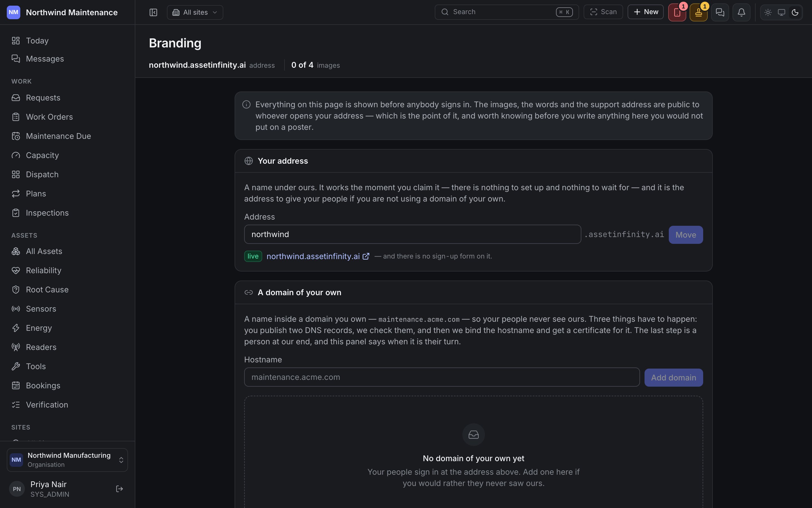The width and height of the screenshot is (812, 508).
Task: Open the northwind.assetinfinity.ai live link
Action: click(x=318, y=256)
